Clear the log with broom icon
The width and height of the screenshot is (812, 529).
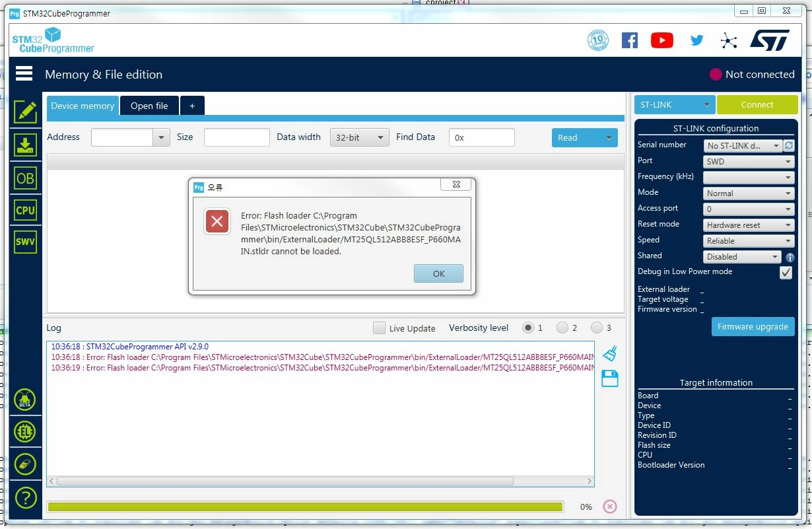point(610,353)
